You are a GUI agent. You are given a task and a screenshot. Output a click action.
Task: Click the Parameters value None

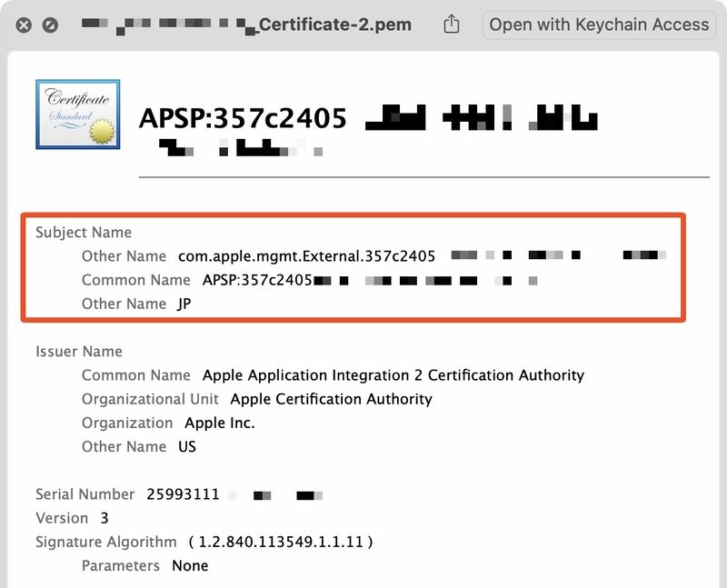(190, 565)
